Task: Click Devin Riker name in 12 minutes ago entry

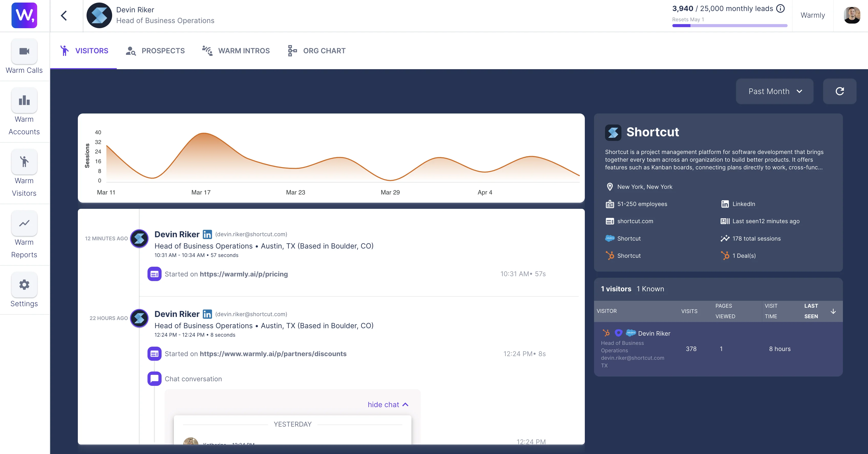Action: pos(177,234)
